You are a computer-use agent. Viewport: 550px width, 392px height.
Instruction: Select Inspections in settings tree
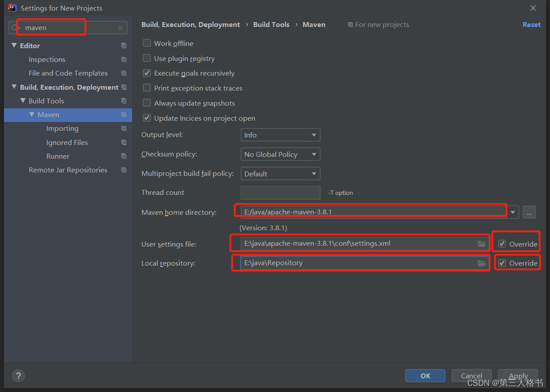(x=47, y=59)
